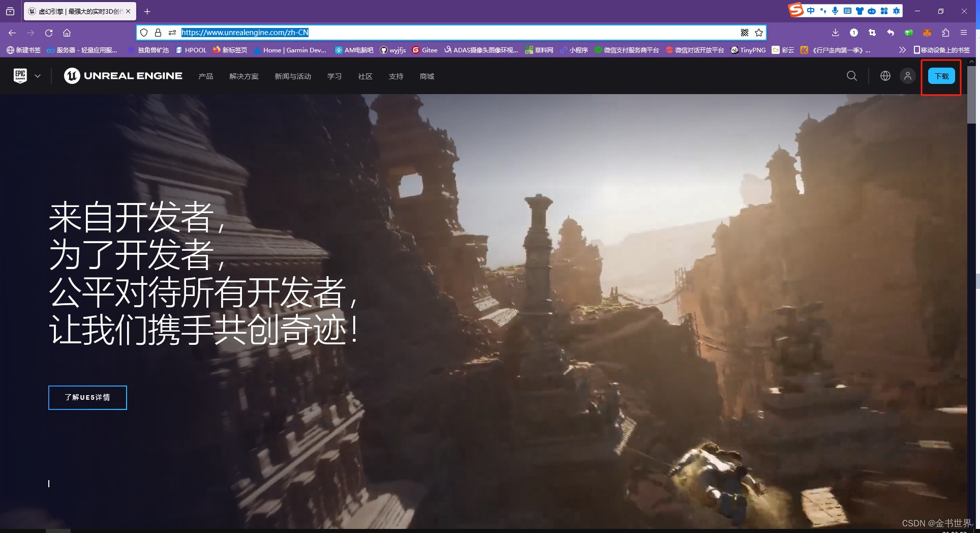Open the browser downloads icon
Viewport: 980px width, 533px height.
coord(835,33)
